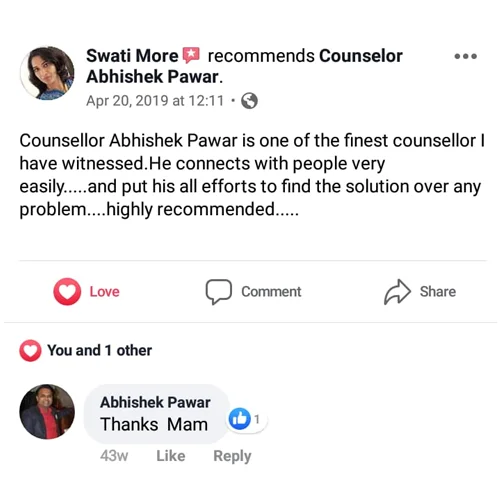Click the public globe privacy icon
The image size is (500, 500).
click(249, 101)
